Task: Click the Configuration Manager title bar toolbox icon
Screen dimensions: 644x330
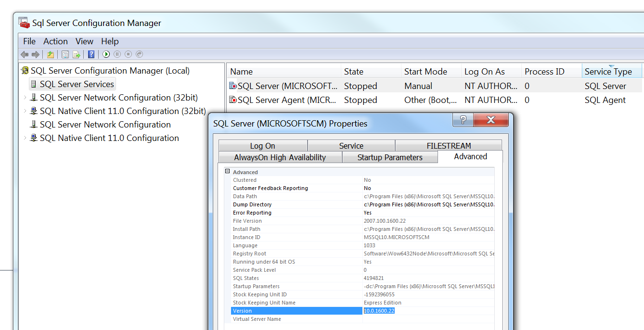Action: coord(24,23)
